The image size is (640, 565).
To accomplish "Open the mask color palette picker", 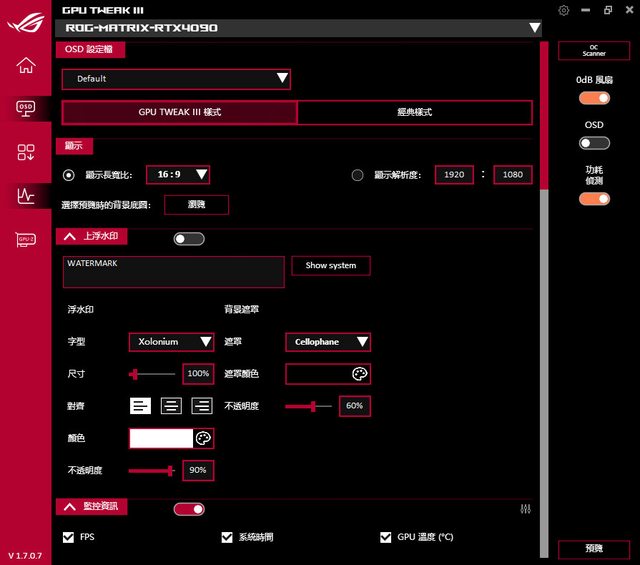I will pyautogui.click(x=360, y=374).
